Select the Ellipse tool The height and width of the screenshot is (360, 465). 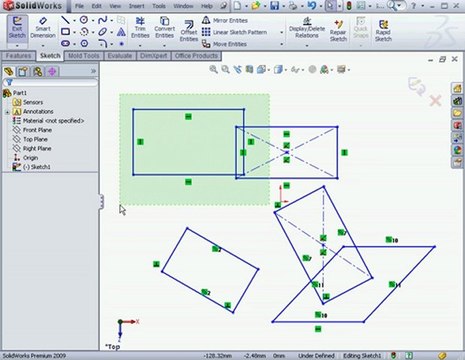pyautogui.click(x=102, y=32)
